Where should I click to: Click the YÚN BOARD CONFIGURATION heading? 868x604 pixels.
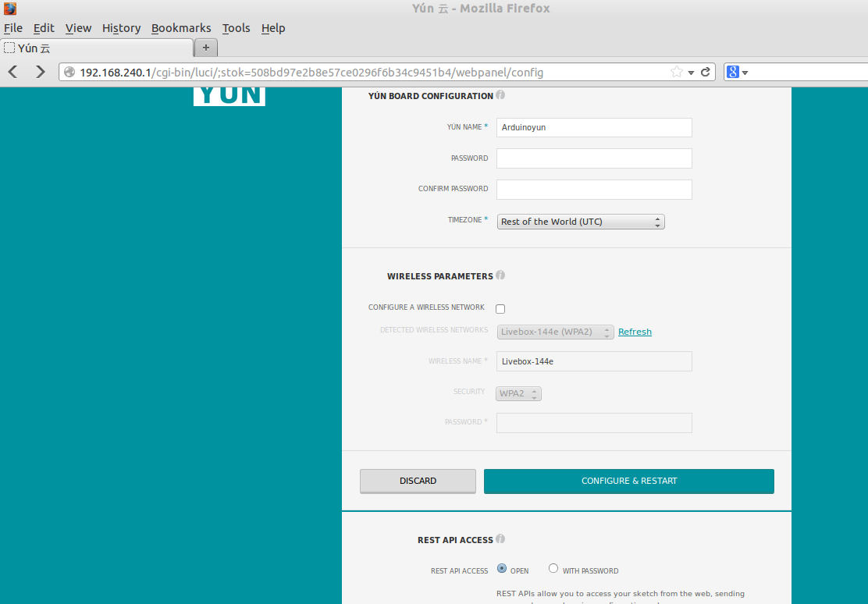point(431,96)
